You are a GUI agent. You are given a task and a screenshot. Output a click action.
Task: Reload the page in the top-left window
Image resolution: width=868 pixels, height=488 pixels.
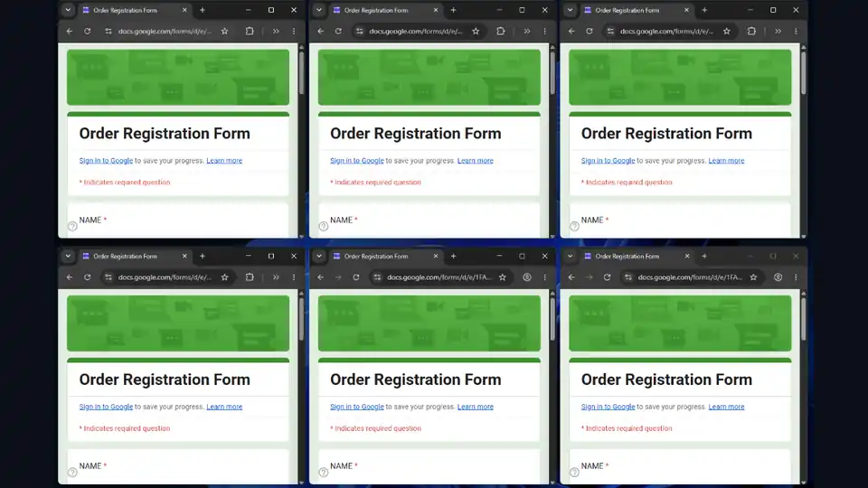[x=88, y=32]
